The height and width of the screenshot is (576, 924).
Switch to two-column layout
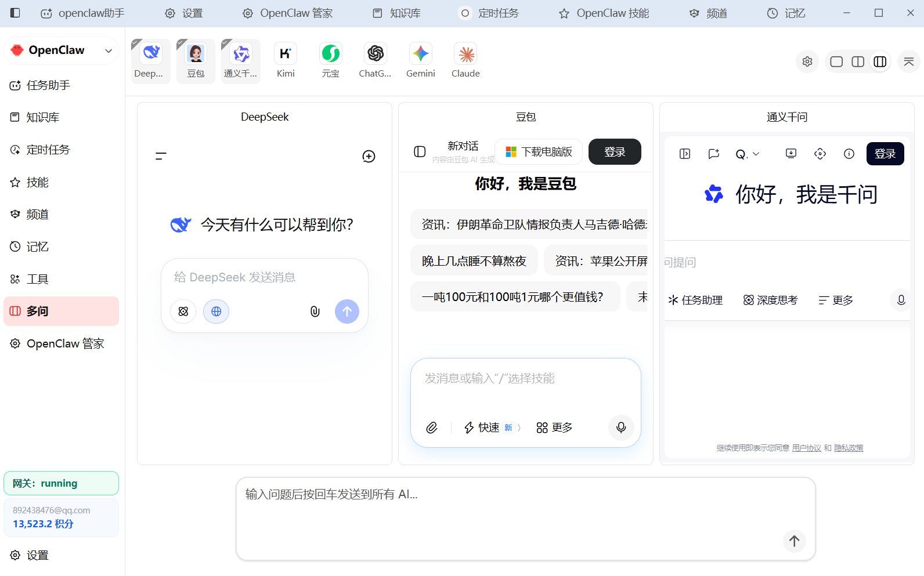[x=858, y=61]
